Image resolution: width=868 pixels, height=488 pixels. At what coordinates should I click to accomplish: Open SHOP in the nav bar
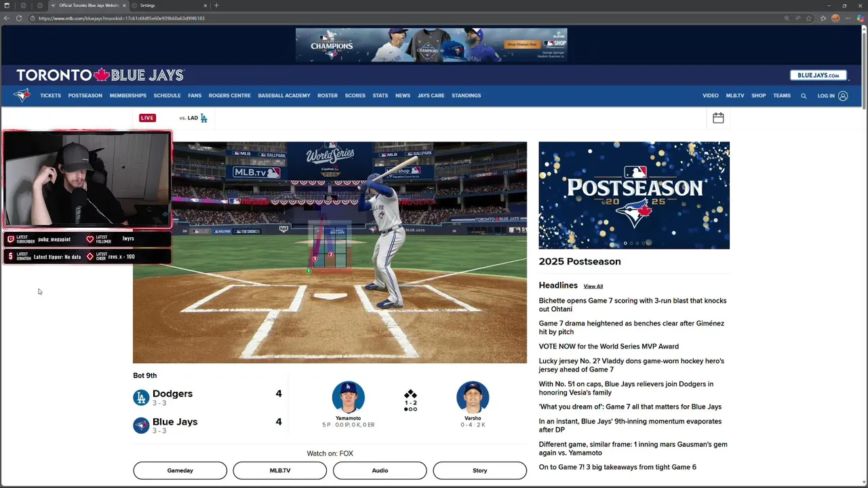tap(759, 96)
